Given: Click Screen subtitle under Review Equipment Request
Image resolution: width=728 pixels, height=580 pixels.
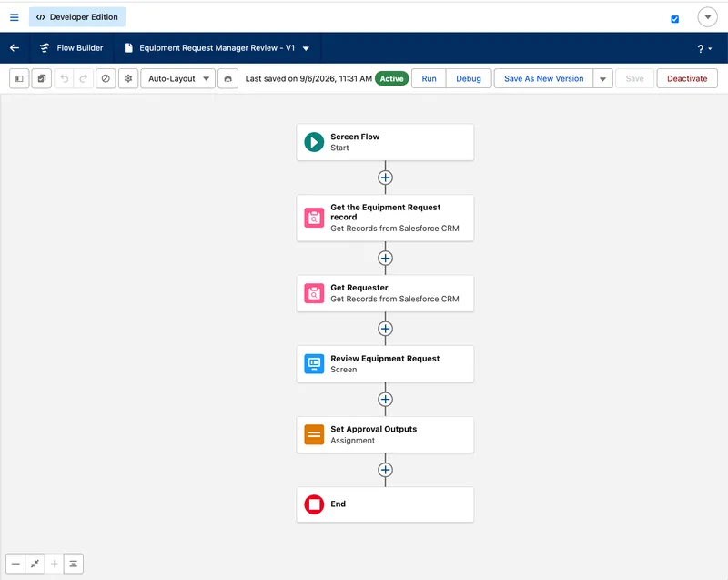Looking at the screenshot, I should pyautogui.click(x=344, y=370).
